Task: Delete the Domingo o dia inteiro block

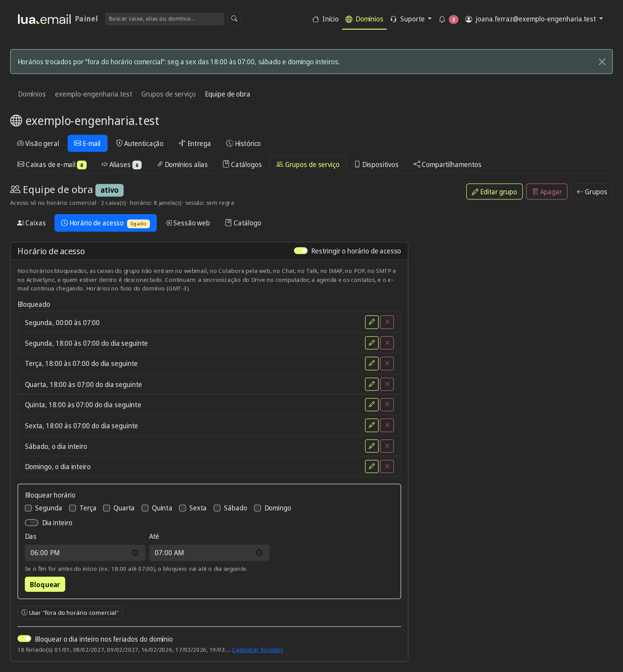Action: pyautogui.click(x=387, y=466)
